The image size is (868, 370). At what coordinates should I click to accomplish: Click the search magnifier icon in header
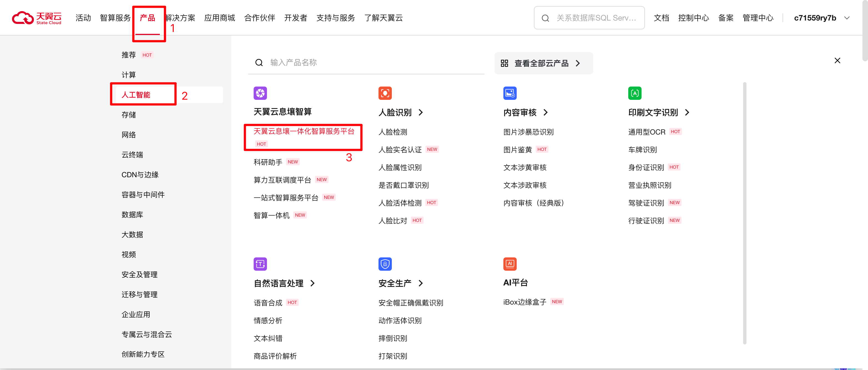click(545, 18)
